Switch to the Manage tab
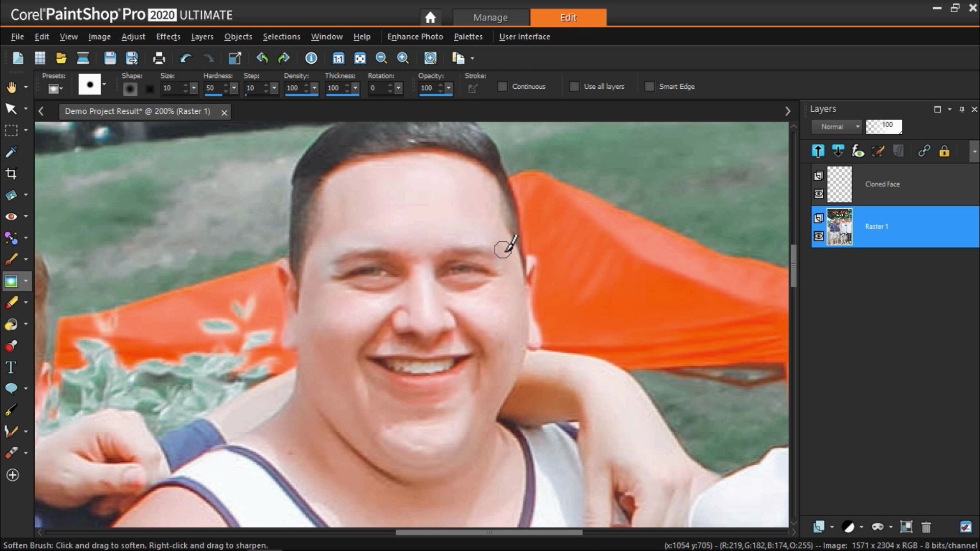The height and width of the screenshot is (551, 980). click(x=490, y=17)
